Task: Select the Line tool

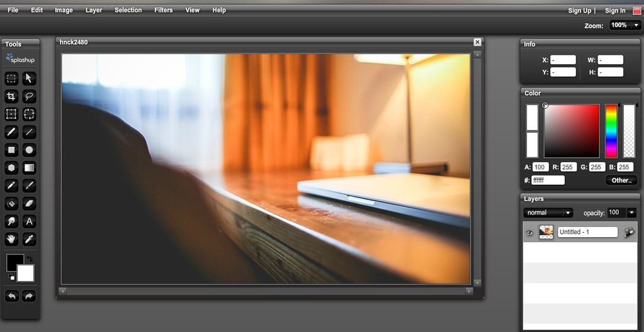Action: pyautogui.click(x=29, y=132)
